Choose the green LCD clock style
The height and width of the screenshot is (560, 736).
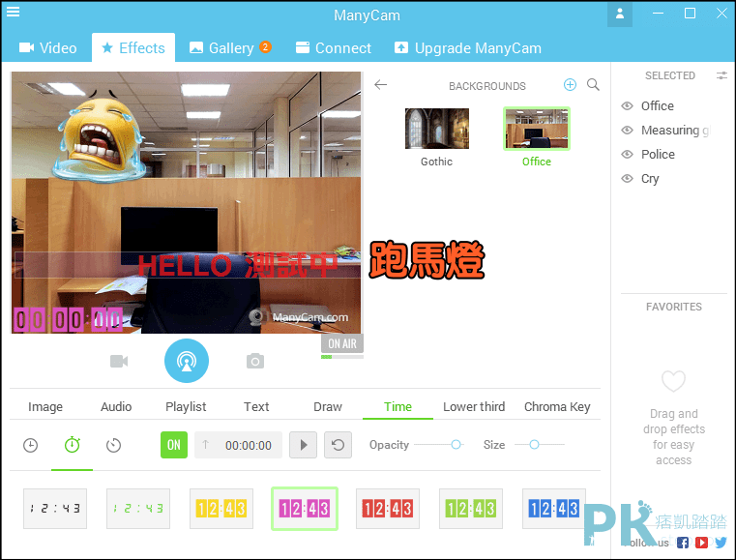138,509
